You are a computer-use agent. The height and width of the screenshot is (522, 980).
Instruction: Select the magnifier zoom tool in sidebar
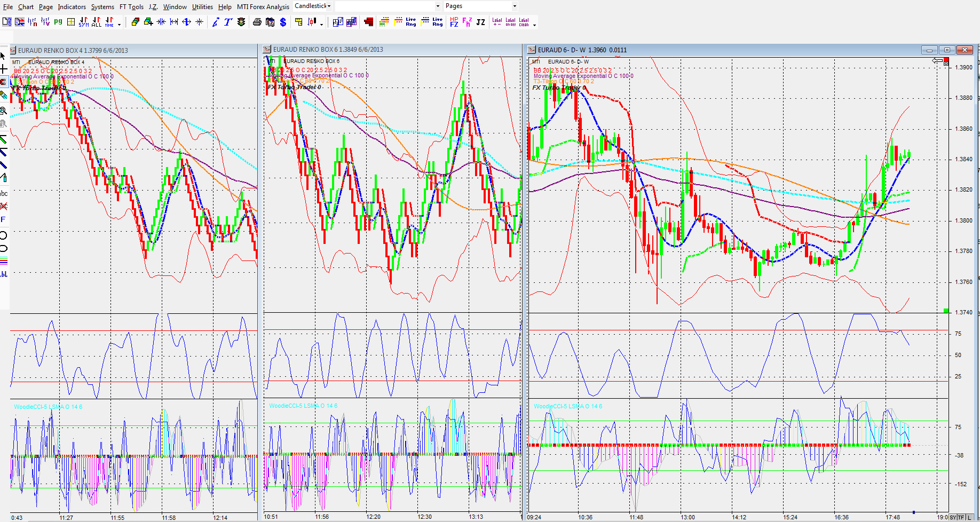pos(3,110)
